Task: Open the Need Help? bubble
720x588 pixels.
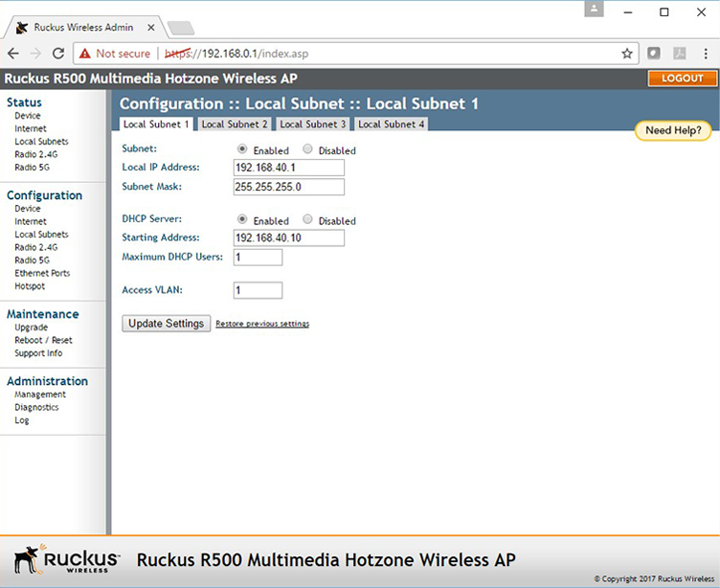Action: pos(673,130)
